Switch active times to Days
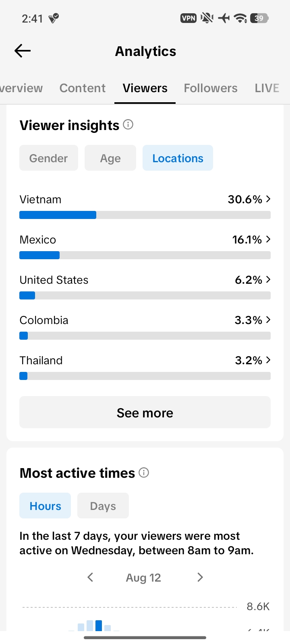This screenshot has height=644, width=290. pos(103,506)
